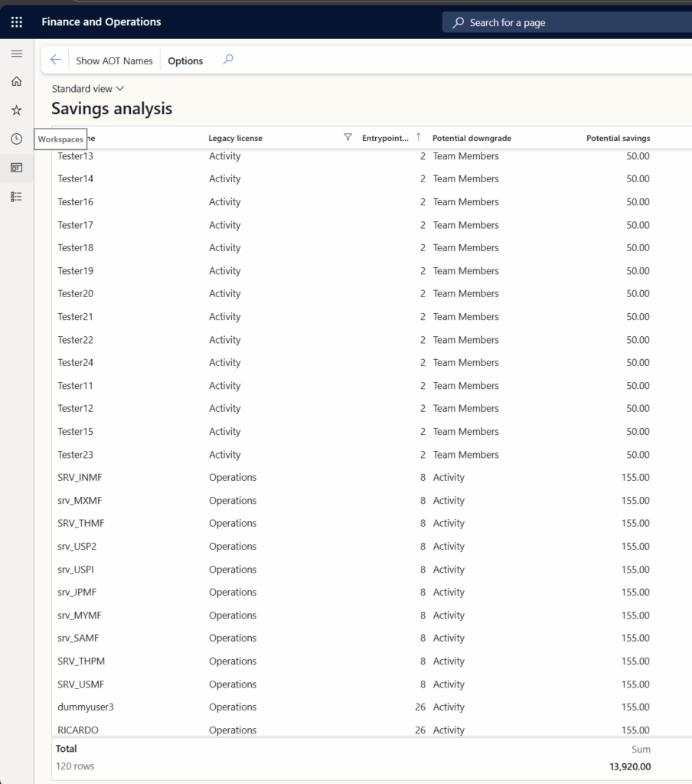This screenshot has width=692, height=784.
Task: Click Potential savings column header
Action: [x=618, y=138]
